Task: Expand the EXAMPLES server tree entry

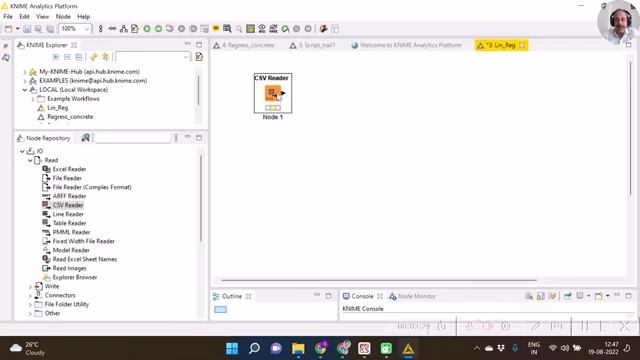Action: (x=25, y=81)
